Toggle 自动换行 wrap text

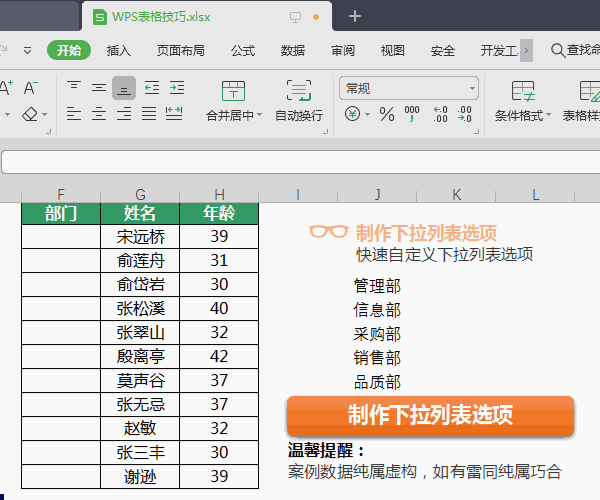pos(299,100)
